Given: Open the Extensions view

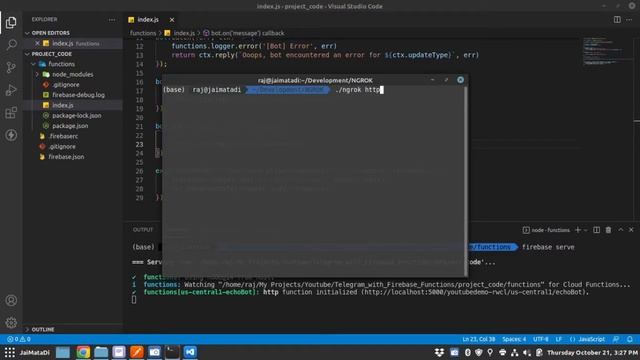Looking at the screenshot, I should pos(11,113).
